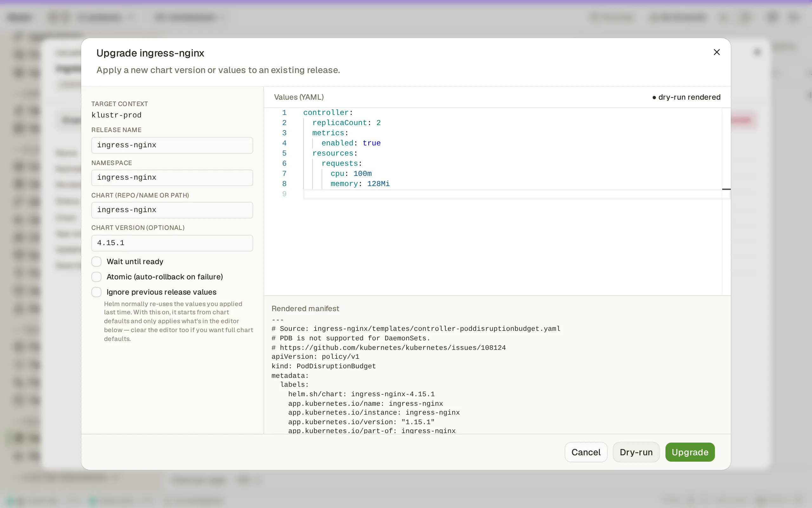Click the green Upgrade button
This screenshot has height=508, width=812.
690,452
